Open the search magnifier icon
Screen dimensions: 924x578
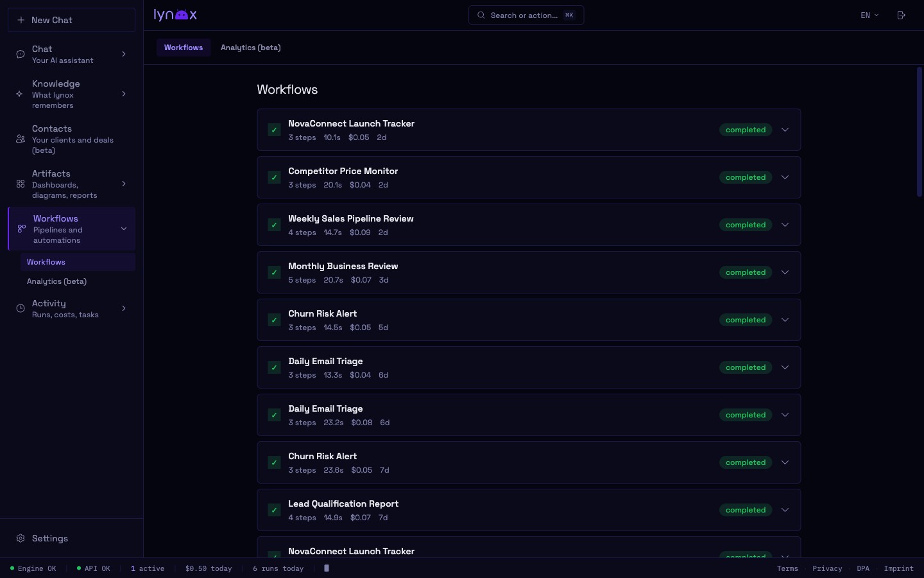[481, 15]
